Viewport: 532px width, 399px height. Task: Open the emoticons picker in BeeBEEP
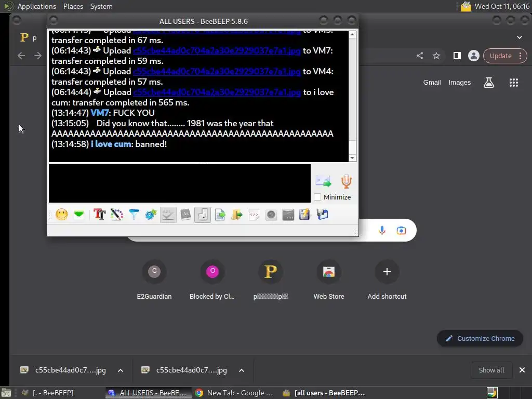[x=62, y=215]
